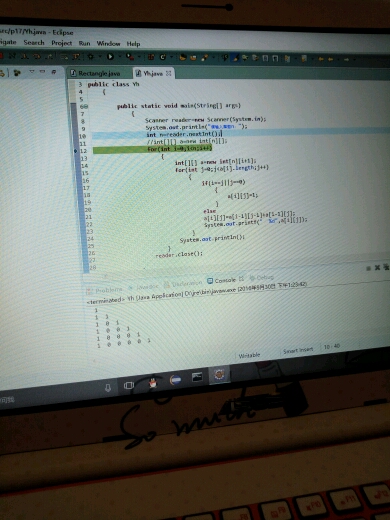
Task: Open the Help menu
Action: pos(133,44)
